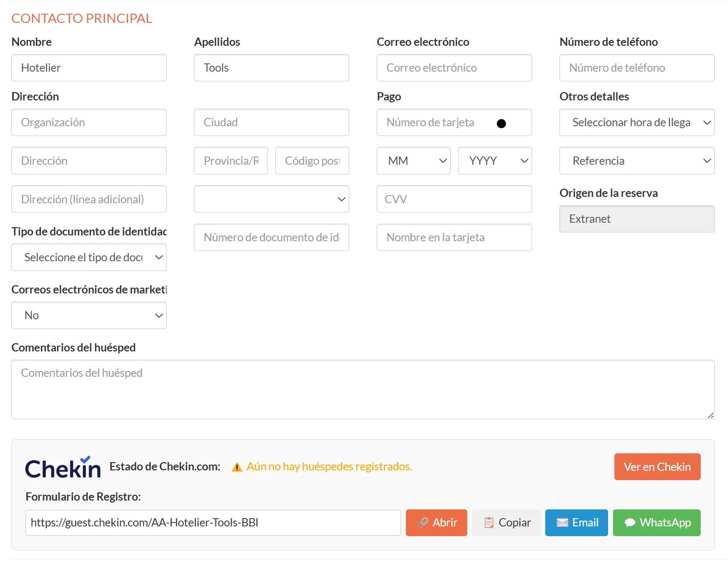Expand the Referencia dropdown
The image size is (728, 563).
pos(637,160)
